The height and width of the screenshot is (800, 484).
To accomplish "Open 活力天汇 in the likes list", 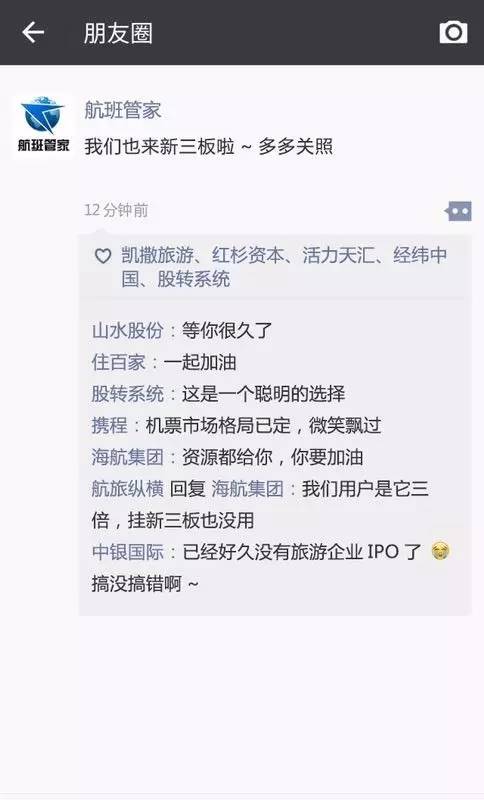I will (338, 255).
